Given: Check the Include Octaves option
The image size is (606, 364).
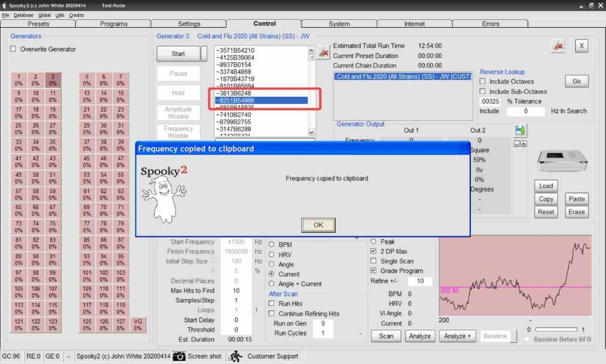Looking at the screenshot, I should 483,81.
